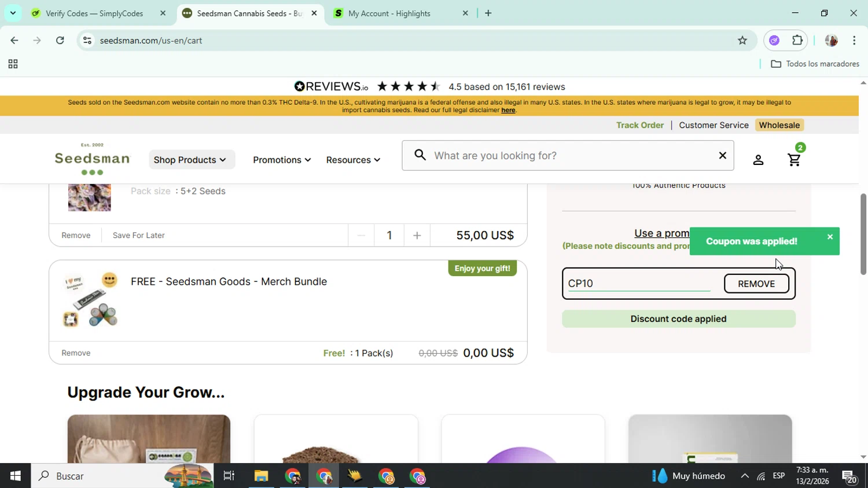Screen dimensions: 868x488
Task: Click the page vertical scrollbar
Action: (x=863, y=234)
